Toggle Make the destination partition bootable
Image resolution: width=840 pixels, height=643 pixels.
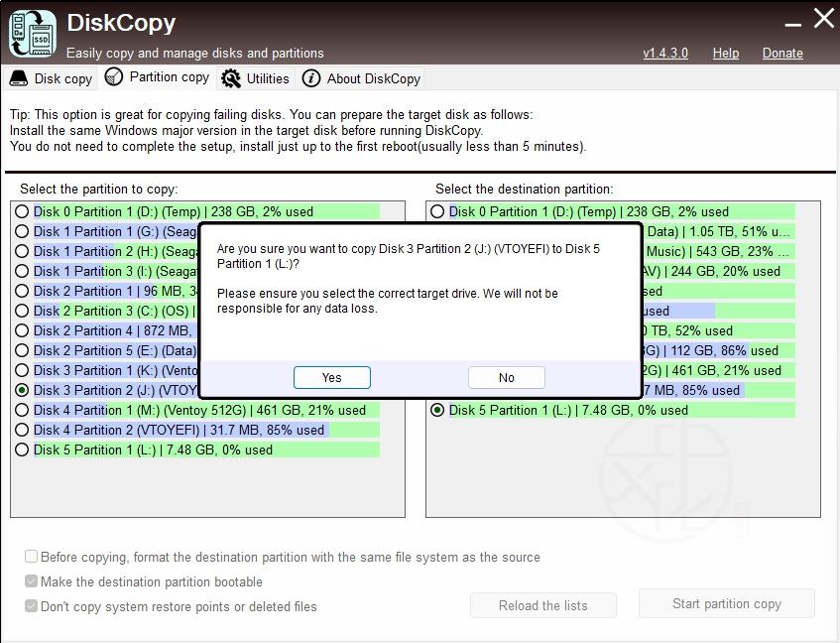(x=32, y=581)
